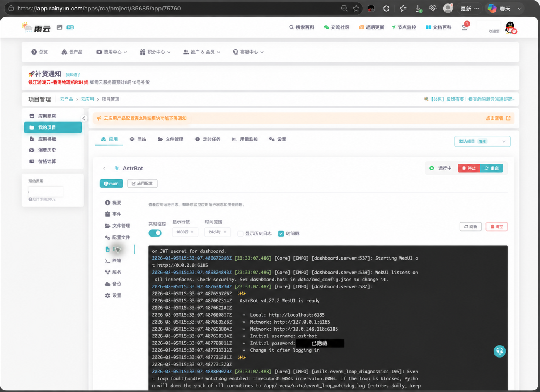
Task: Switch to the 应用 tab
Action: coord(109,139)
